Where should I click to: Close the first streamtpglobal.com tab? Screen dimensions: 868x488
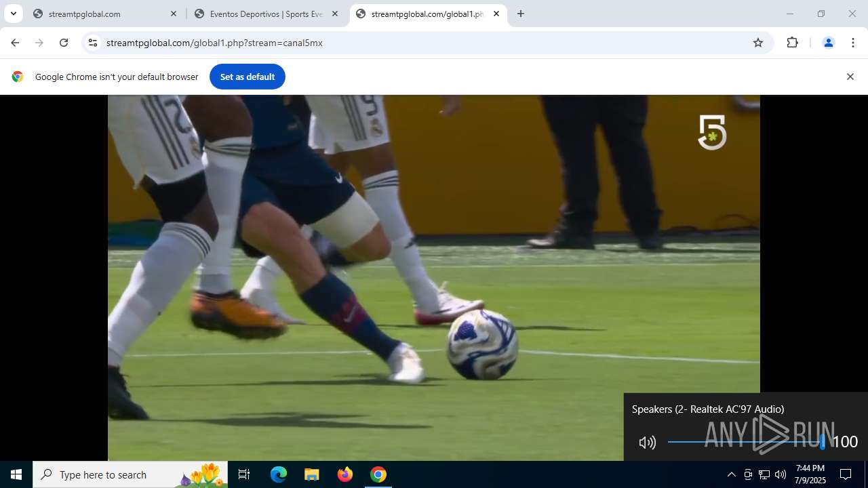coord(174,14)
